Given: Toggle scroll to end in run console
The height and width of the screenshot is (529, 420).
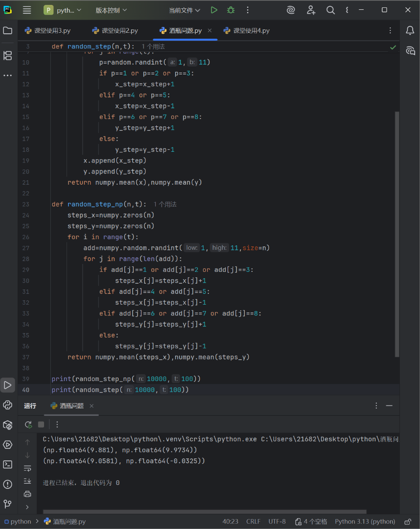Looking at the screenshot, I should tap(27, 481).
